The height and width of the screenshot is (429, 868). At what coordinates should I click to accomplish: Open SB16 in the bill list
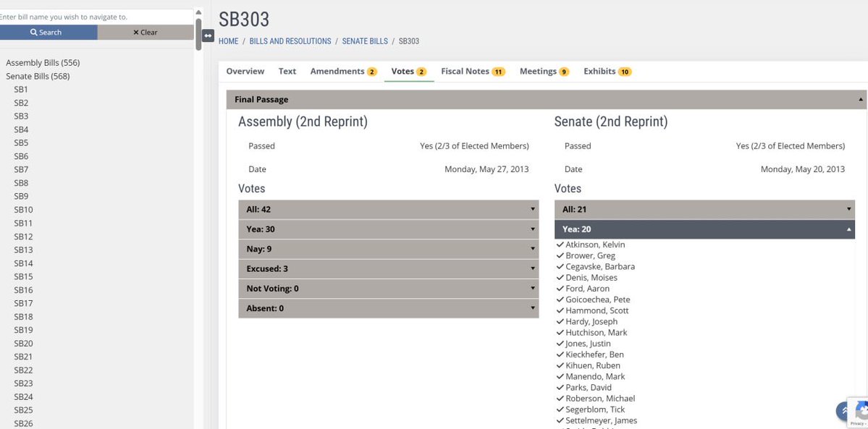tap(23, 290)
